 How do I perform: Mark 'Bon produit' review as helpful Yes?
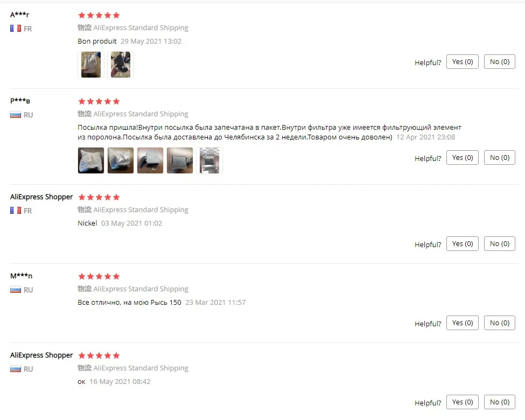pyautogui.click(x=463, y=61)
